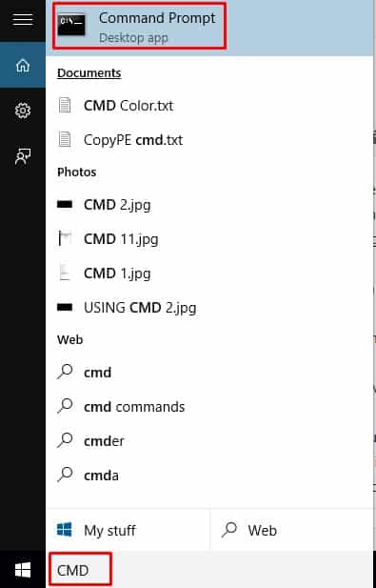
Task: Open the Settings gear icon
Action: point(23,111)
